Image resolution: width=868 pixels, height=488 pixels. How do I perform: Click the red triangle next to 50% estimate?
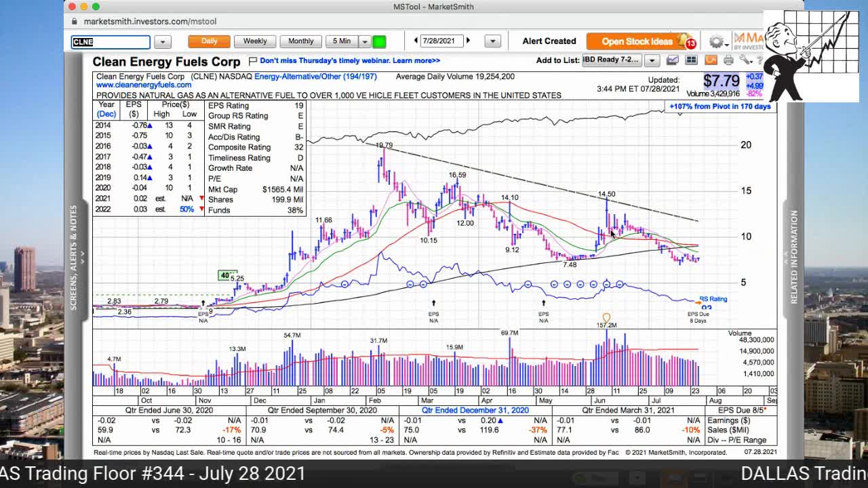pos(201,209)
